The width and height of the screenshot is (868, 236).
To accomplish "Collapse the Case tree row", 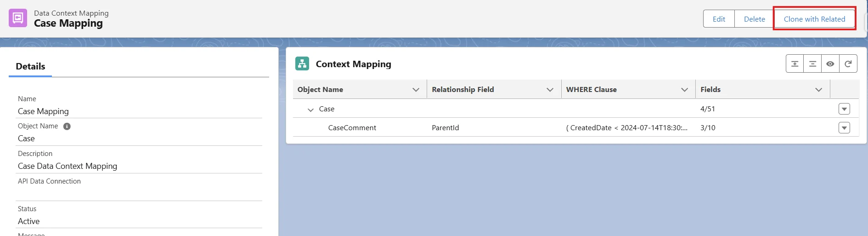I will coord(310,109).
